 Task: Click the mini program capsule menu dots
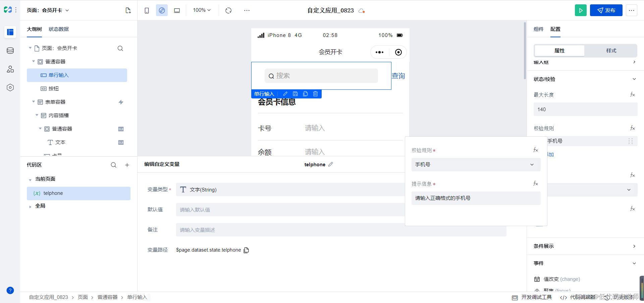[380, 52]
